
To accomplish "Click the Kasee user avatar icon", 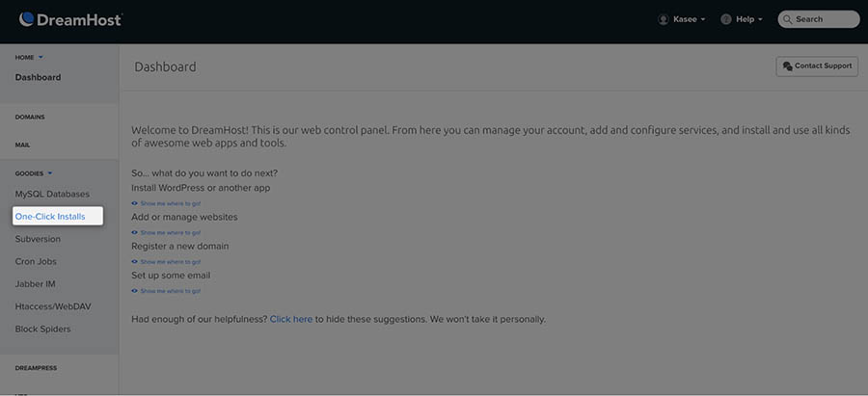I will click(663, 19).
